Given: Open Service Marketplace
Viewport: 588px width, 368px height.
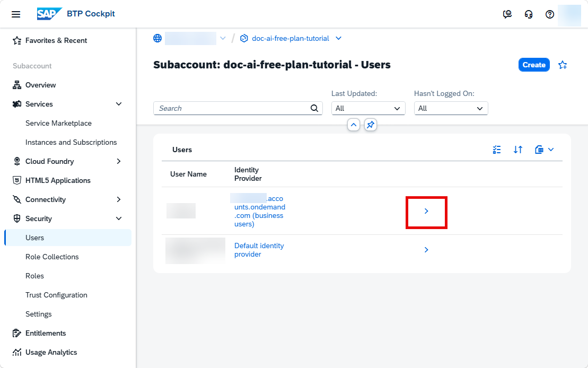Looking at the screenshot, I should point(58,124).
